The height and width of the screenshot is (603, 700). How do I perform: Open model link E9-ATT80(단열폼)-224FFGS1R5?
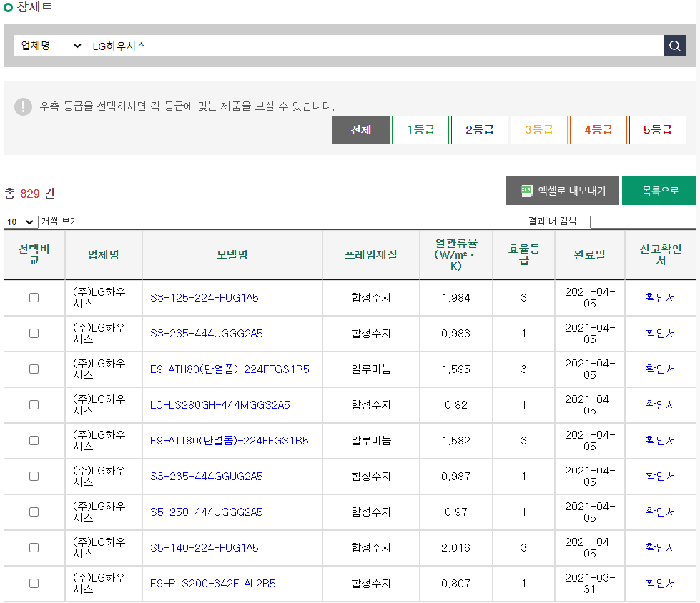pos(230,440)
